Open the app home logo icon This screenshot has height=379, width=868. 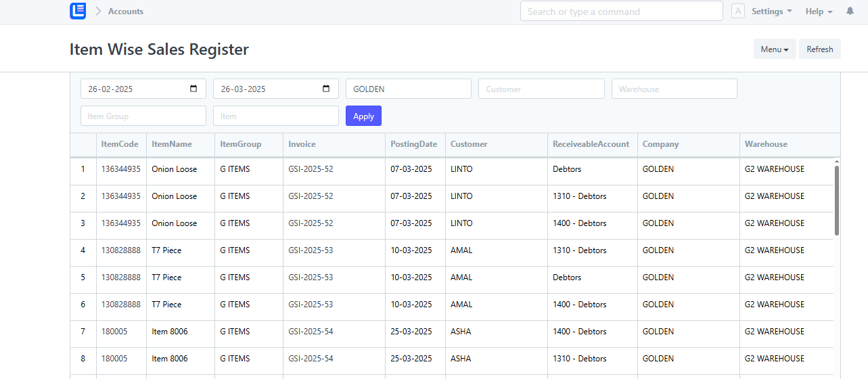click(78, 11)
